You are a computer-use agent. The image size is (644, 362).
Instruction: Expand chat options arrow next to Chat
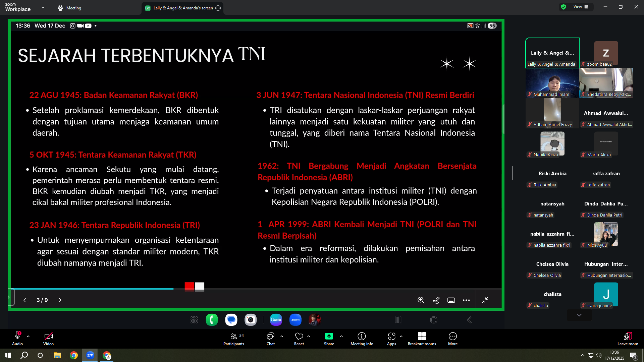(x=282, y=336)
